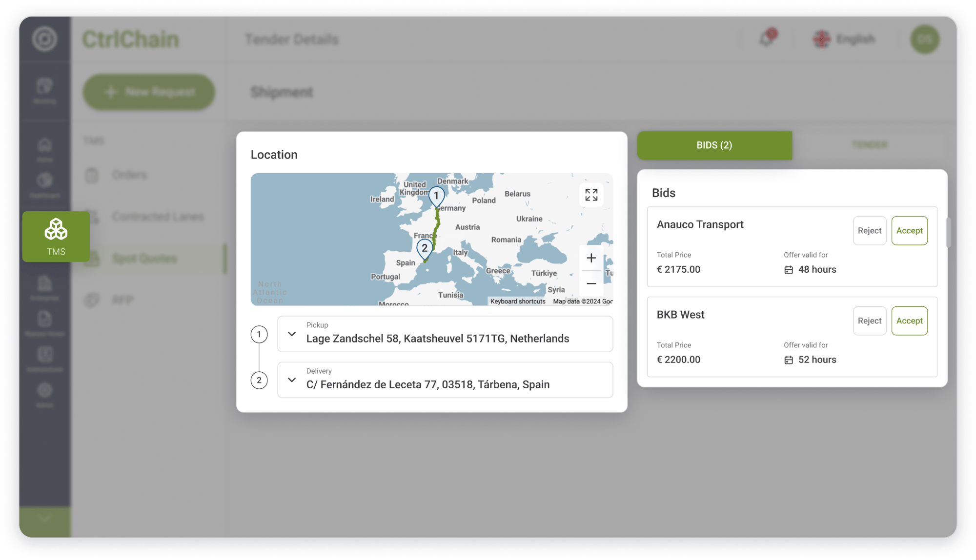
Task: Reject the Anauco Transport bid
Action: coord(869,231)
